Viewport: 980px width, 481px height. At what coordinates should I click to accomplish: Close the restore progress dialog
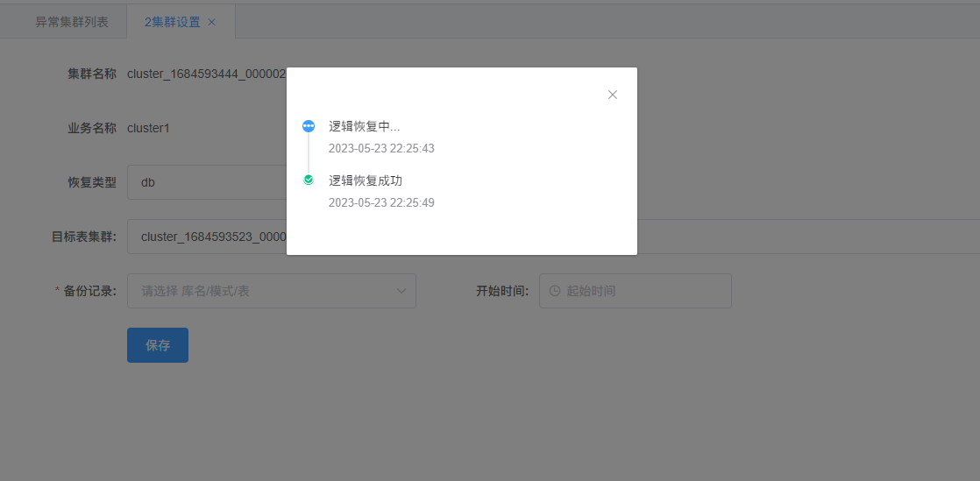613,95
